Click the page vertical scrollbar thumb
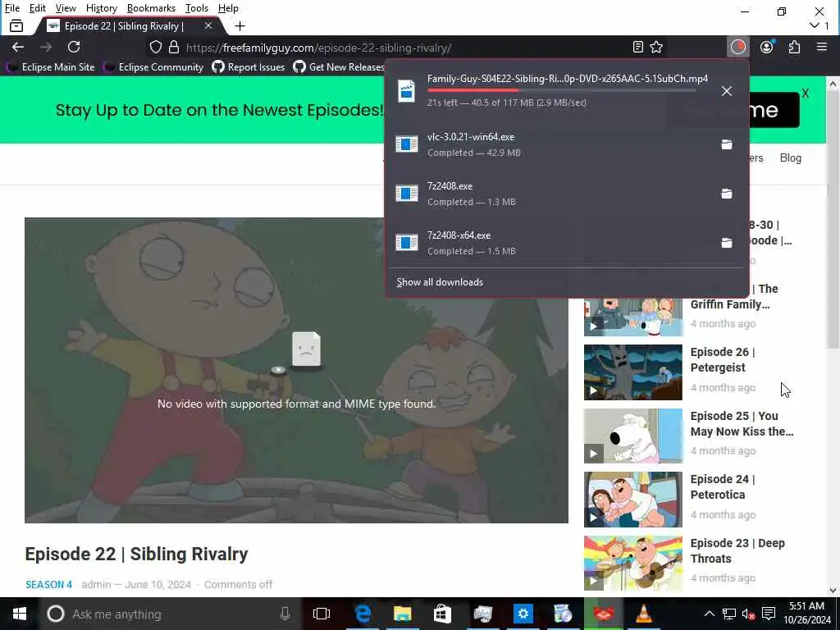The image size is (840, 630). (x=833, y=220)
